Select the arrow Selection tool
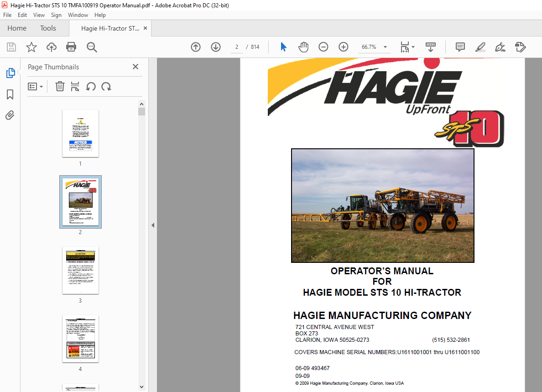The width and height of the screenshot is (542, 392). click(x=283, y=47)
